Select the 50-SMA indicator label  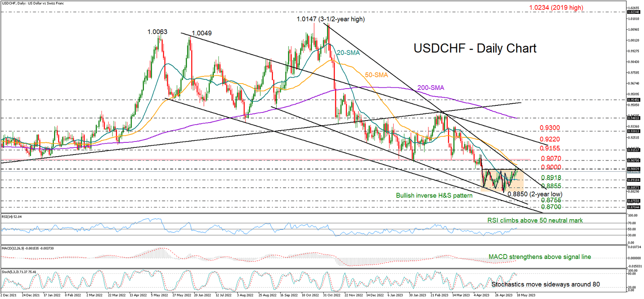pyautogui.click(x=377, y=76)
